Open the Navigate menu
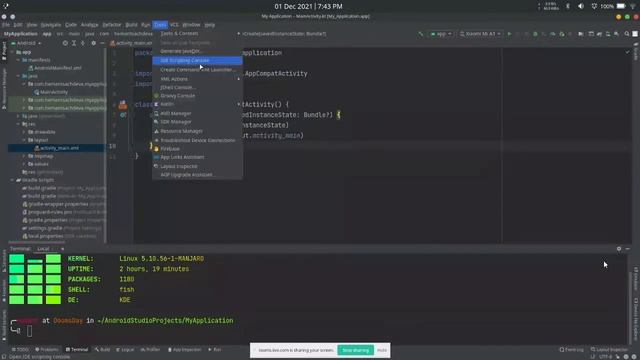The width and height of the screenshot is (640, 360). click(x=51, y=25)
